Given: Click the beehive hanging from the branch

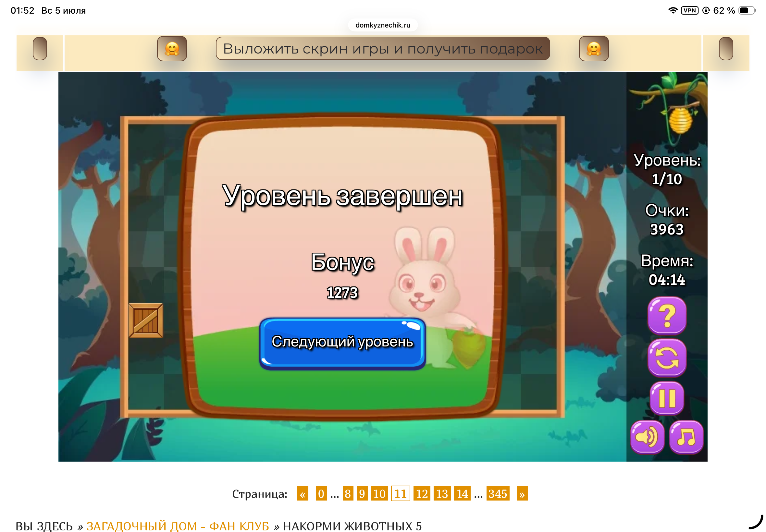Looking at the screenshot, I should coord(680,120).
